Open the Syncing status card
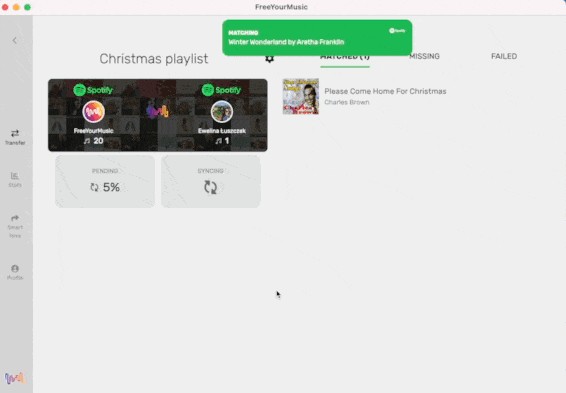Viewport: 566px width, 393px height. click(x=211, y=181)
